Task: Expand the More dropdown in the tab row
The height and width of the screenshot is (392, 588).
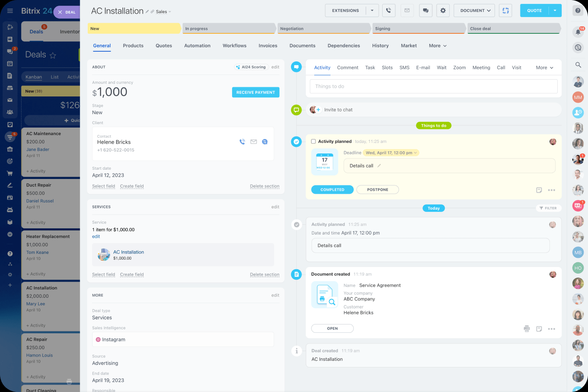Action: pos(437,46)
